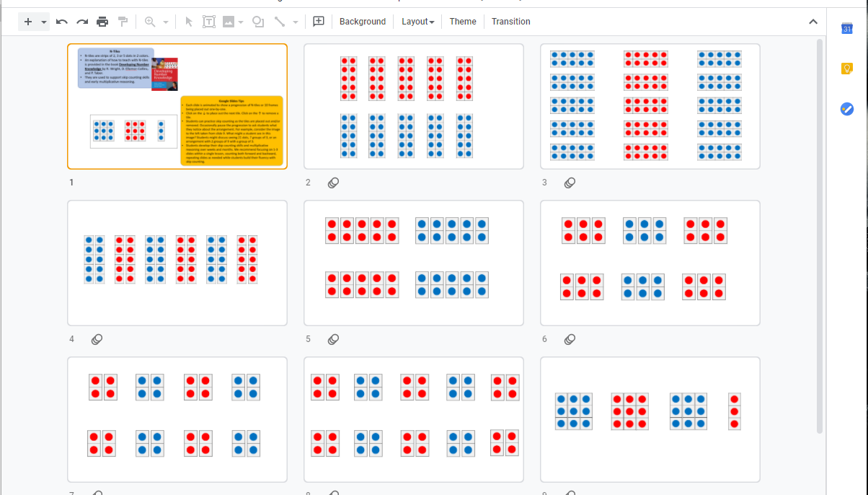Select slide 8 thumbnail
Image resolution: width=868 pixels, height=495 pixels.
pos(414,419)
